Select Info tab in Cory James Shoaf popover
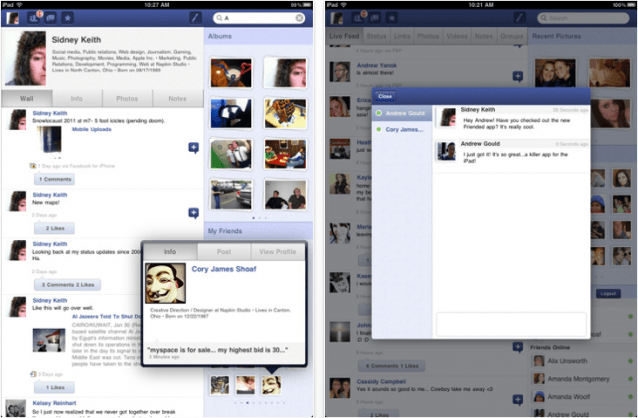Screen dimensions: 638x418 170,252
